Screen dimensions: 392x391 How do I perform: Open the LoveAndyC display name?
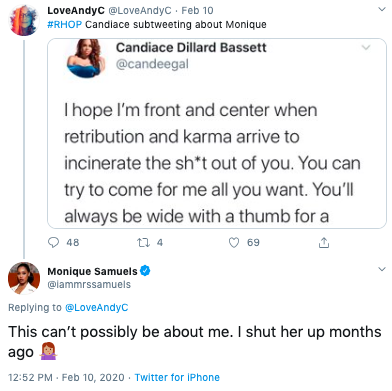point(76,10)
